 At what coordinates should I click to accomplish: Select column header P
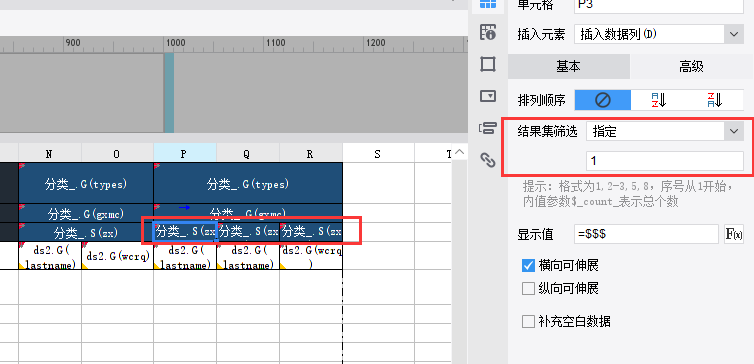[x=185, y=153]
